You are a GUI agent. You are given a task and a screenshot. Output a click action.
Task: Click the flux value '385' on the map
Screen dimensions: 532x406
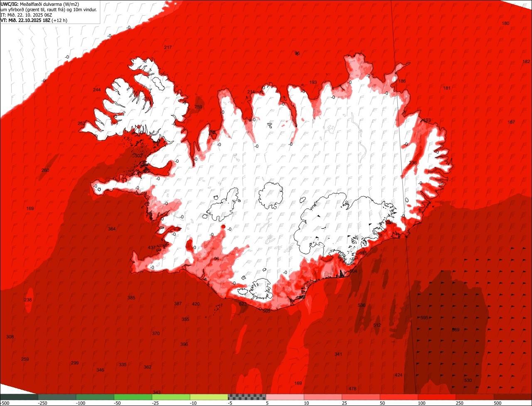point(131,298)
